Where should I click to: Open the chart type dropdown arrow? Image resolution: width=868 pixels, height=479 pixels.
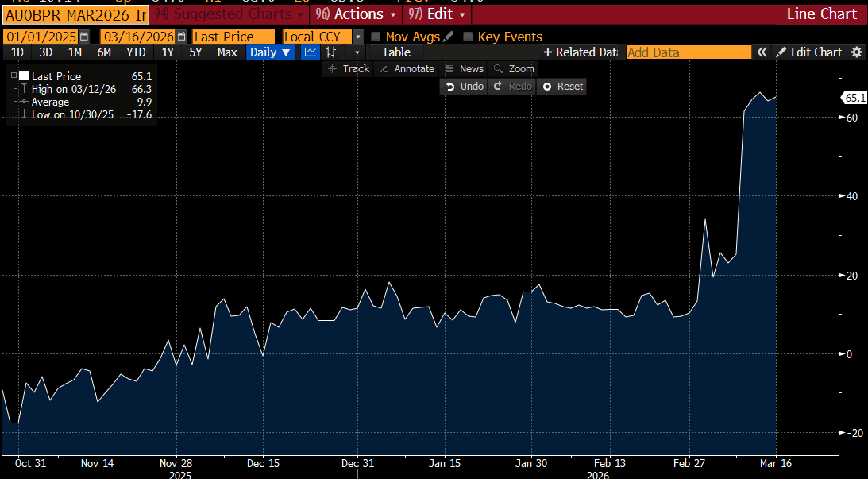359,52
